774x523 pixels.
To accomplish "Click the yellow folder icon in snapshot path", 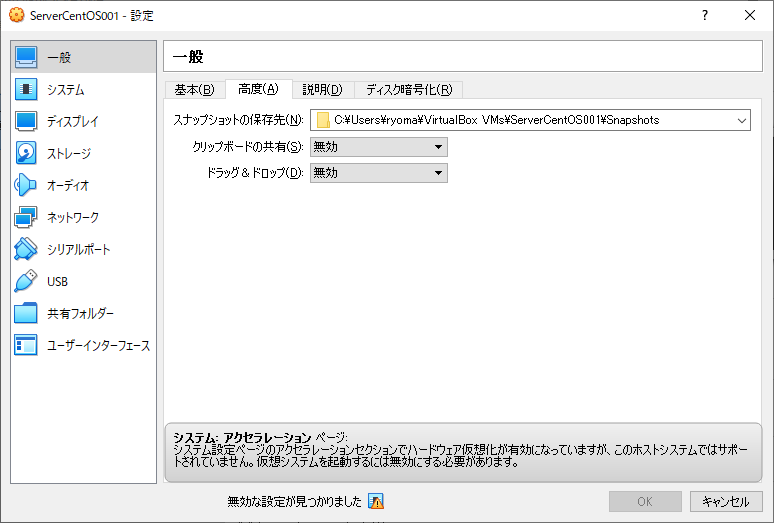I will click(323, 120).
